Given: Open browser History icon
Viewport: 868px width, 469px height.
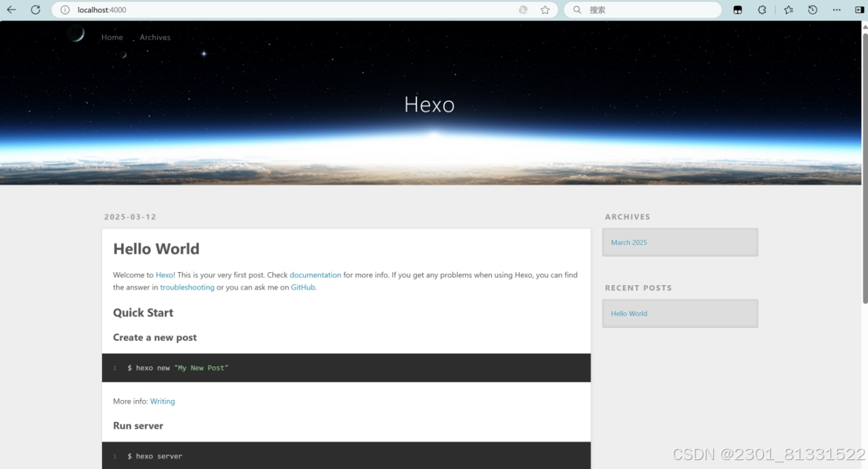Looking at the screenshot, I should 813,10.
